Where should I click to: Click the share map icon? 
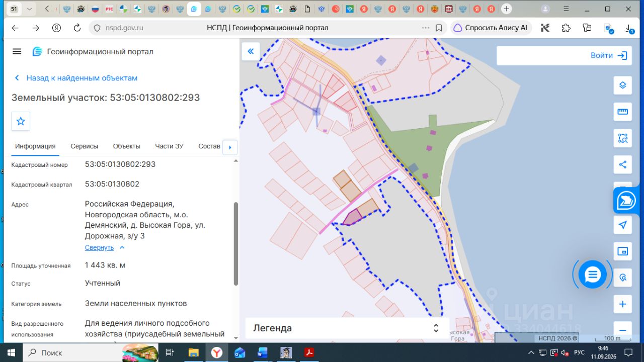tap(622, 164)
